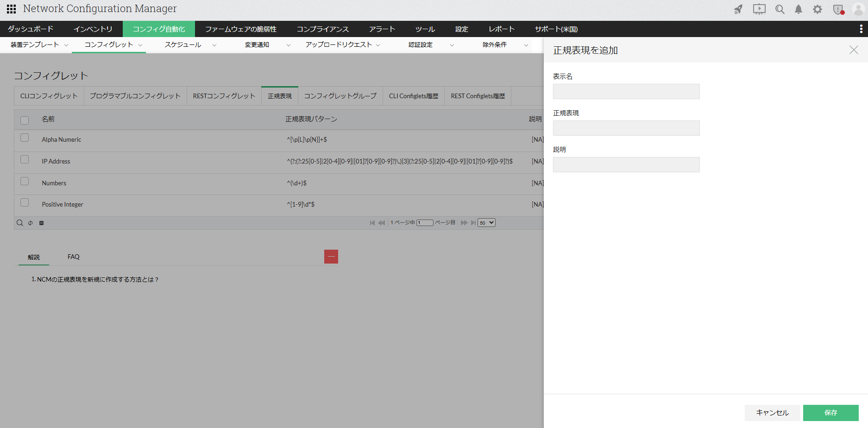Click the 表示名 input field
Image resolution: width=868 pixels, height=428 pixels.
pos(626,91)
